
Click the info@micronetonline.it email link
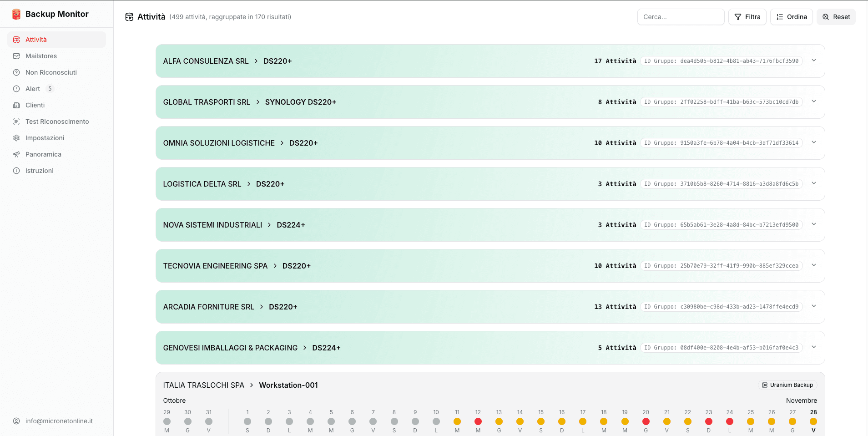60,421
